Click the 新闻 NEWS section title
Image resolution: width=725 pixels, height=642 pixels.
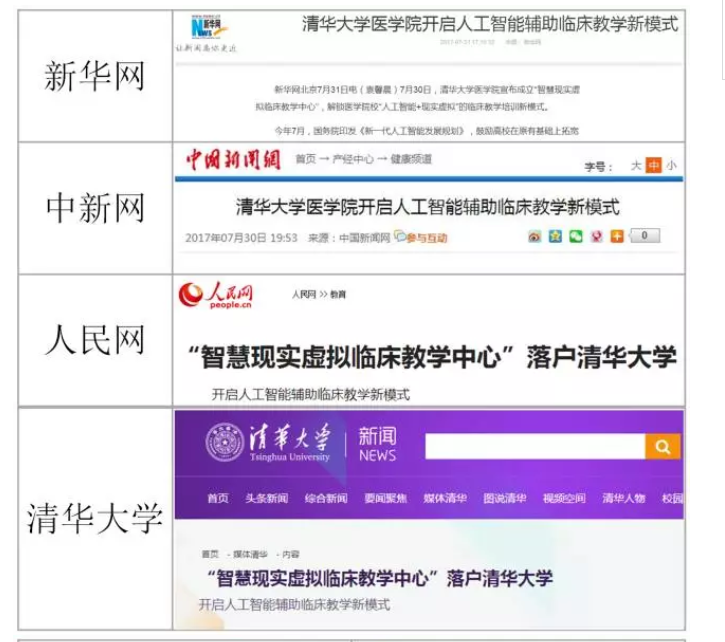[x=377, y=444]
